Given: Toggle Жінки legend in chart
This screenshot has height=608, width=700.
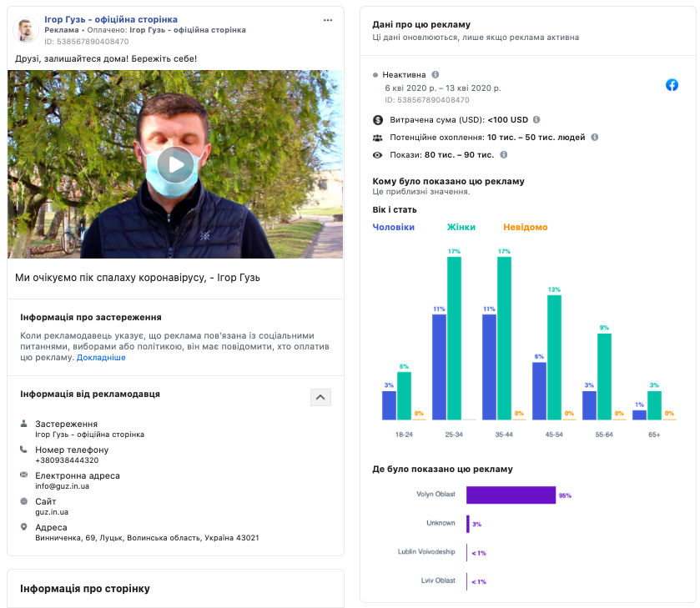Looking at the screenshot, I should (x=461, y=227).
